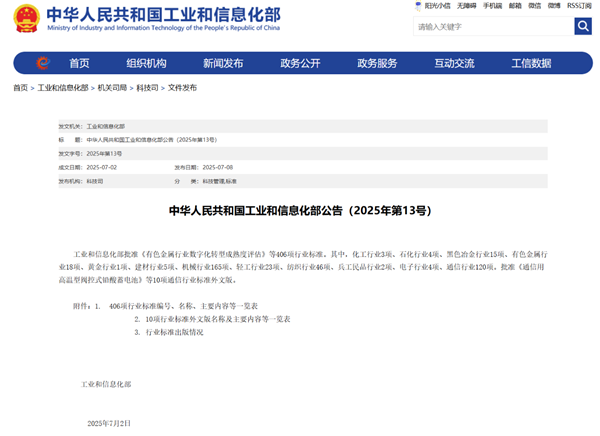
Task: Open attachment 406项行业标准编号、名称、主要内容等一览表
Action: coord(183,305)
